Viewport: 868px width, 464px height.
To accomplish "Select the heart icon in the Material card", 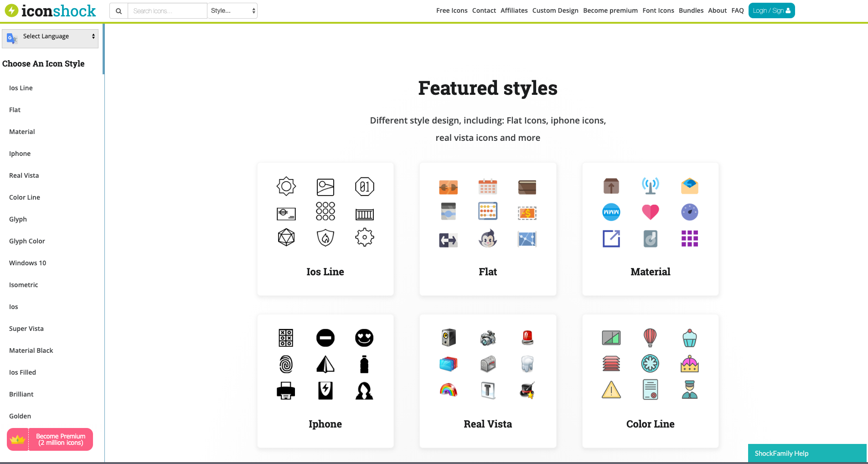I will (x=650, y=211).
